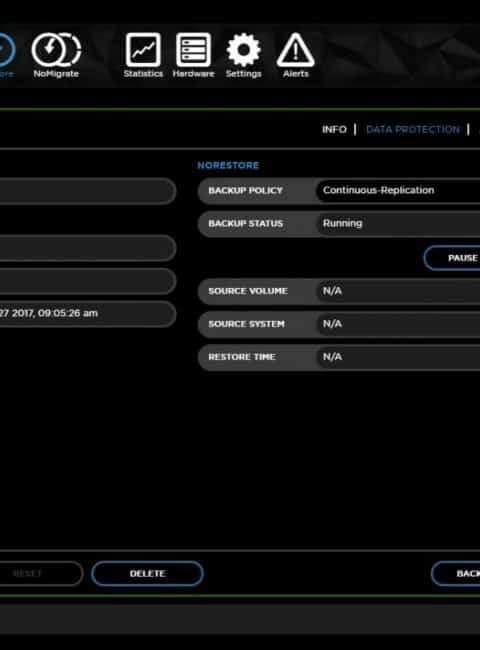Click the BACK button

456,573
